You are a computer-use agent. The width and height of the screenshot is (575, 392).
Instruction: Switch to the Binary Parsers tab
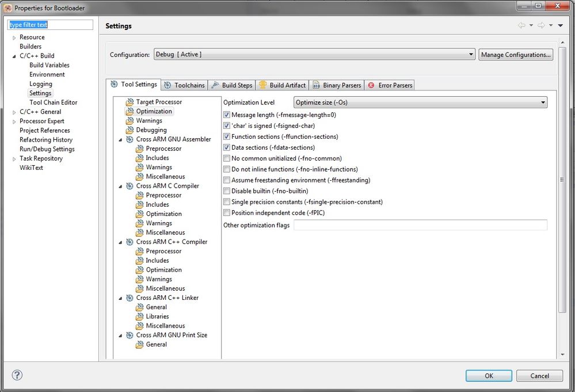point(337,85)
